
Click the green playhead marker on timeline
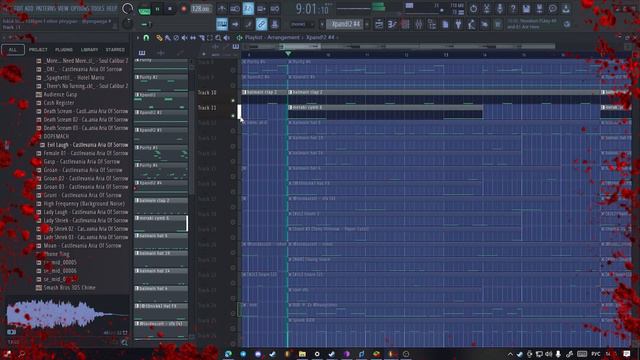pos(288,53)
